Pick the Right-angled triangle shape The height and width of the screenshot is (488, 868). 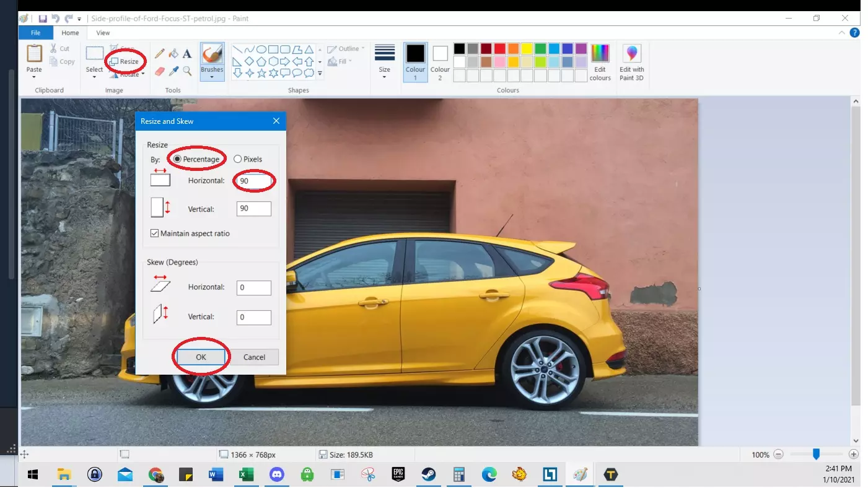pos(237,61)
